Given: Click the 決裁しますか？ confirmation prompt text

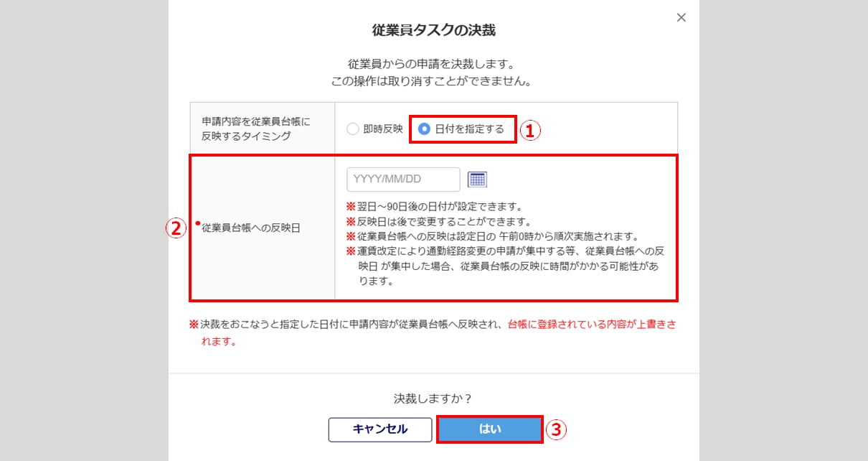Looking at the screenshot, I should (433, 398).
